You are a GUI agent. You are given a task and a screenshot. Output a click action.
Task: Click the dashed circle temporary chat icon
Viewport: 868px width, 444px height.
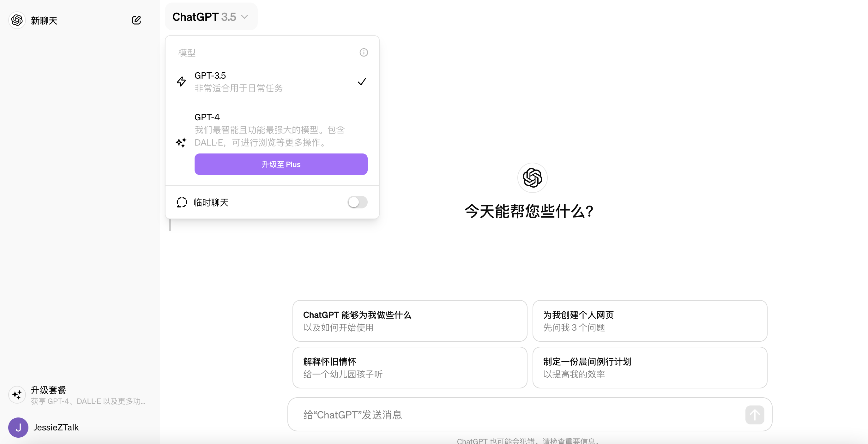pos(182,202)
